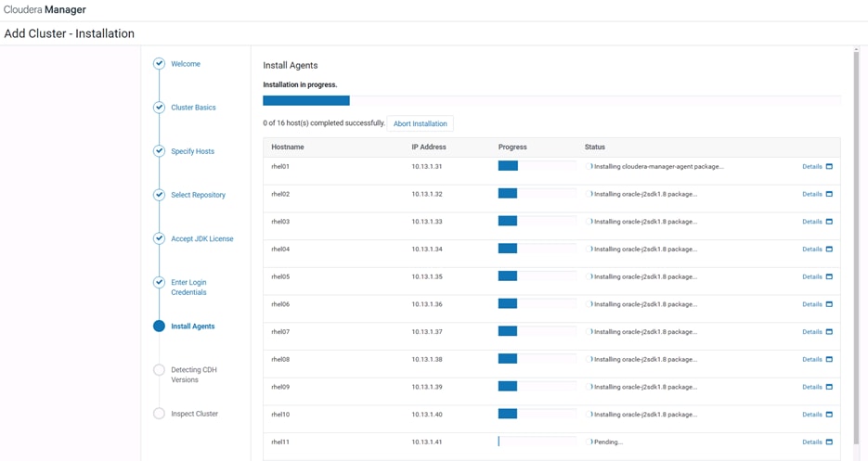Click the Cloudera Manager logo
868x461 pixels.
45,10
